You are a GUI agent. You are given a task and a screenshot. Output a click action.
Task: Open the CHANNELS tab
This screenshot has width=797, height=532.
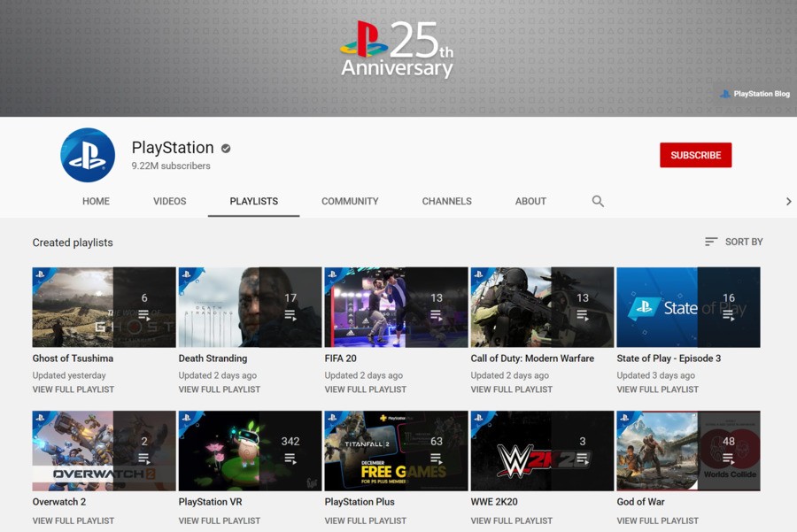pos(447,201)
